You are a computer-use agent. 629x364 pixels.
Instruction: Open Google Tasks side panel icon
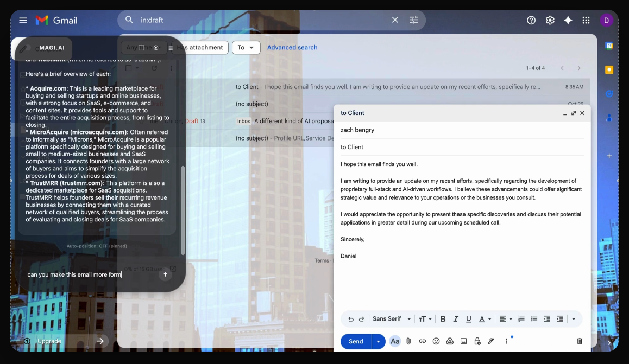click(609, 94)
